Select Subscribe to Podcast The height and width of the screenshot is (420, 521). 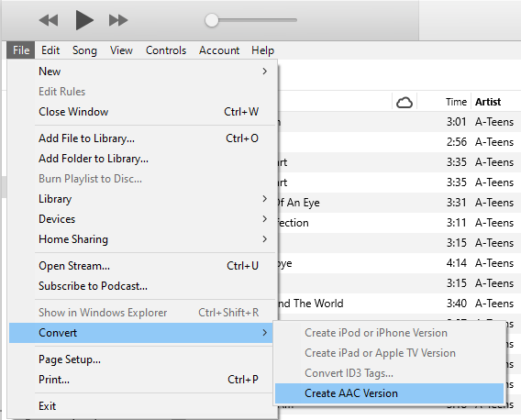pyautogui.click(x=142, y=286)
